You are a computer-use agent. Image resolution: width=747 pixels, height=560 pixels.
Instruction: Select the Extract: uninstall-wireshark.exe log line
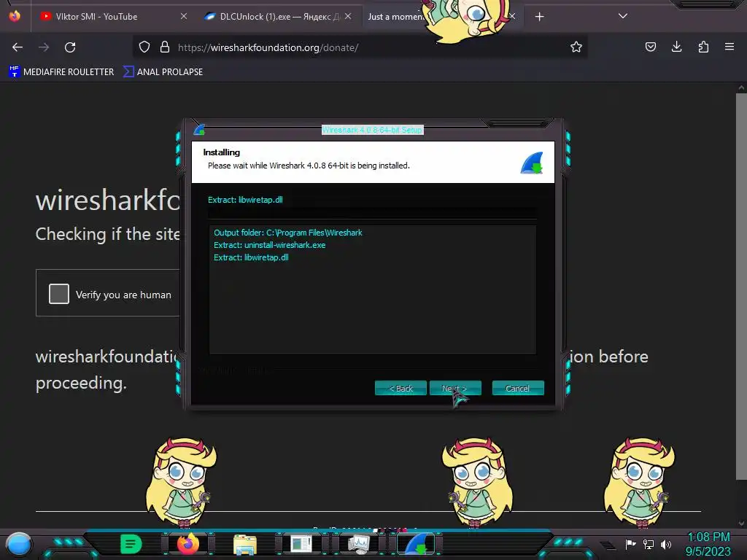[x=270, y=245]
